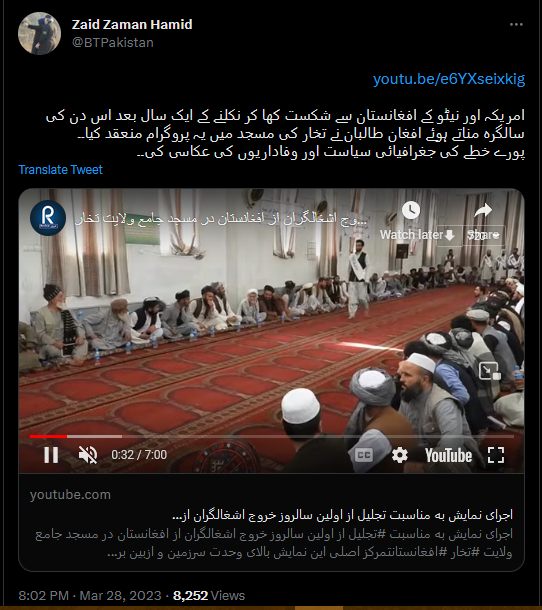
Task: Open video on YouTube via logo
Action: click(x=448, y=455)
